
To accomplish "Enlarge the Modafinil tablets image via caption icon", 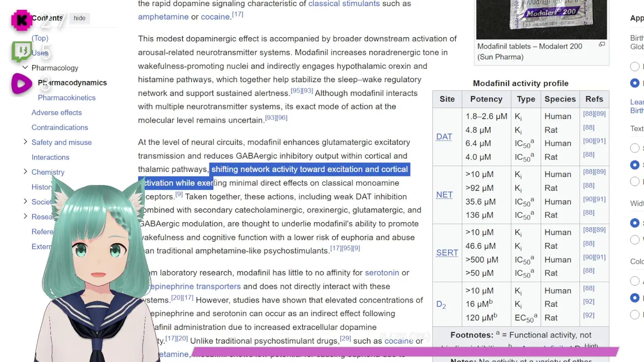I will [x=602, y=44].
